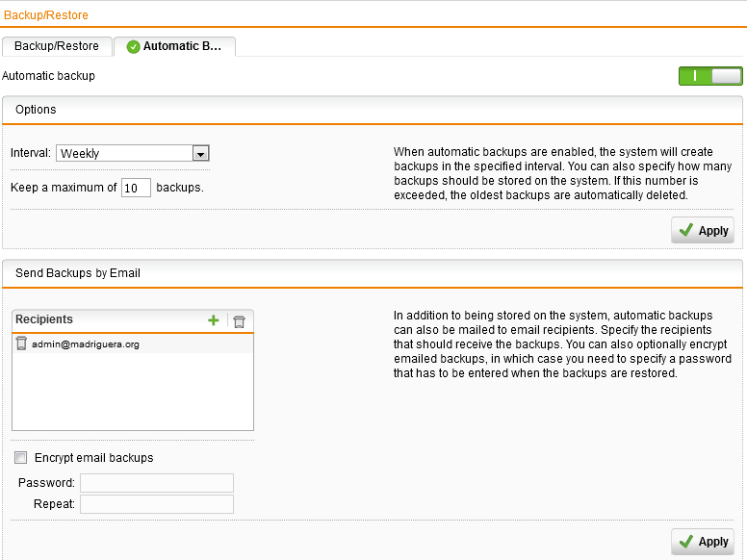Apply the Send Backups by Email settings
Screen dimensions: 747x560
pos(703,542)
